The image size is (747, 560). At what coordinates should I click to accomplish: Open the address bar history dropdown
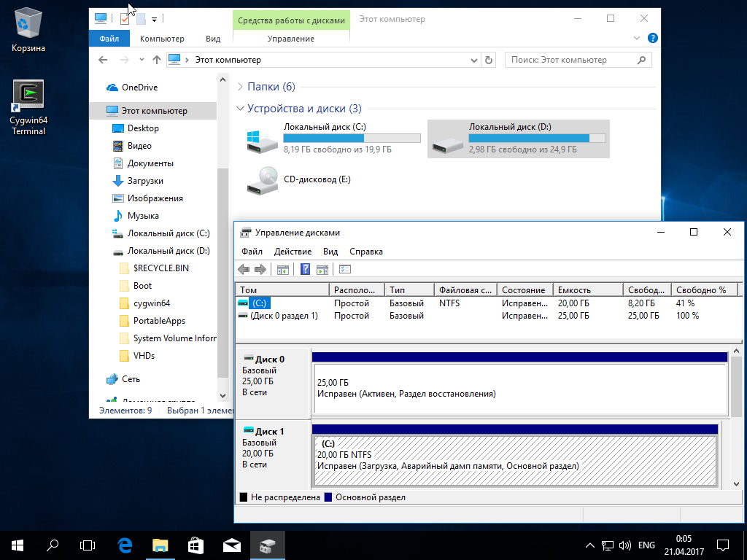pos(474,60)
